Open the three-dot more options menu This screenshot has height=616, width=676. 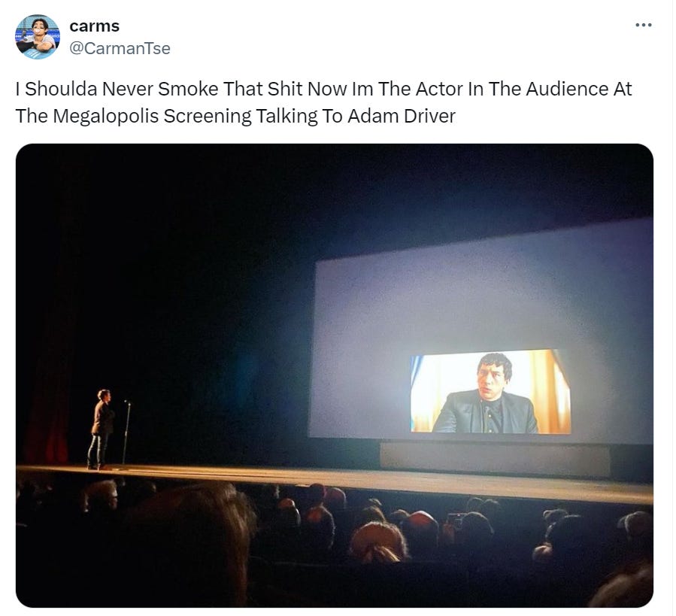click(x=643, y=25)
